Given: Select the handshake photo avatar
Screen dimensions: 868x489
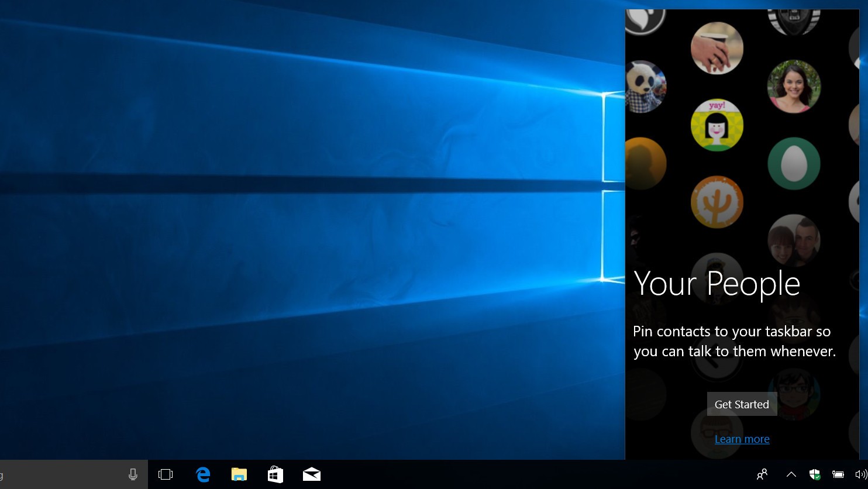Looking at the screenshot, I should coord(717,48).
